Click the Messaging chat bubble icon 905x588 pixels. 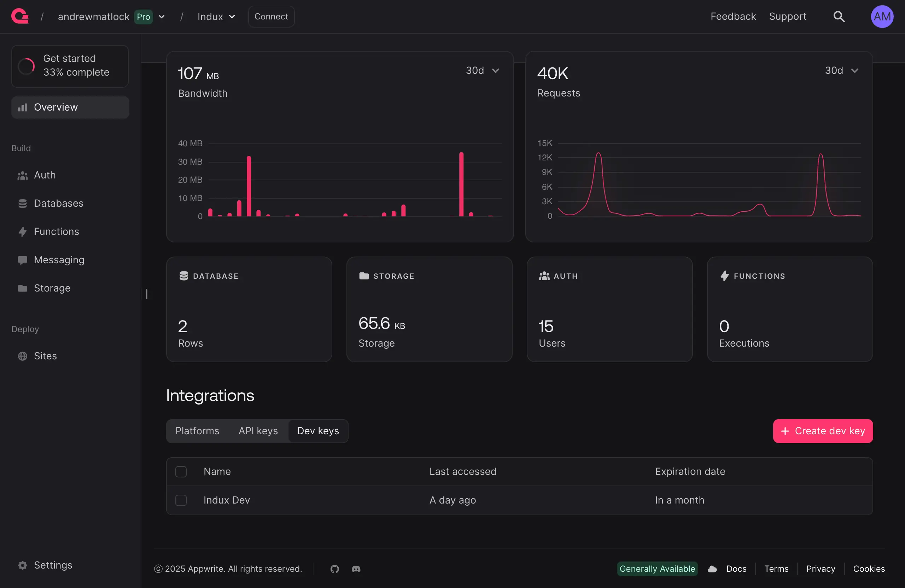coord(22,260)
